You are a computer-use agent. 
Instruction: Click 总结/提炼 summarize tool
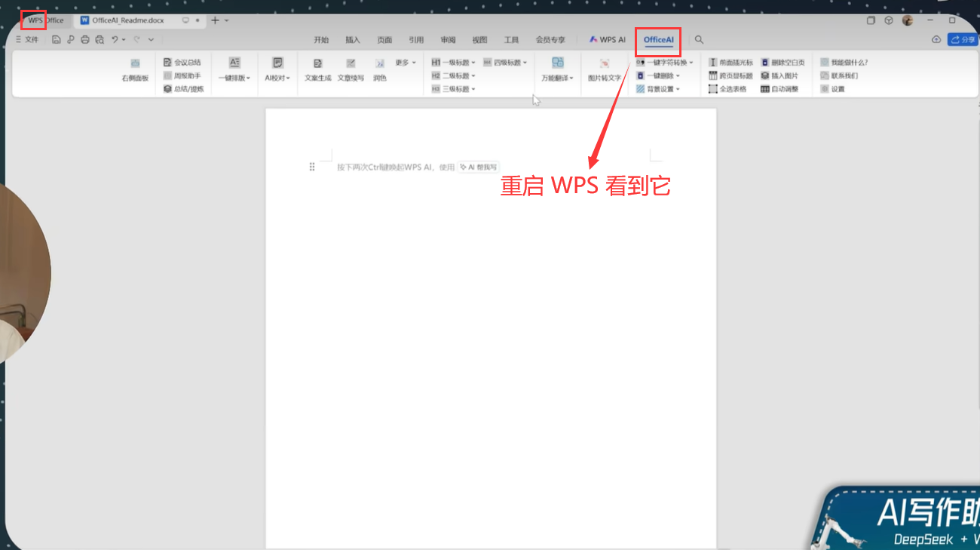coord(184,89)
